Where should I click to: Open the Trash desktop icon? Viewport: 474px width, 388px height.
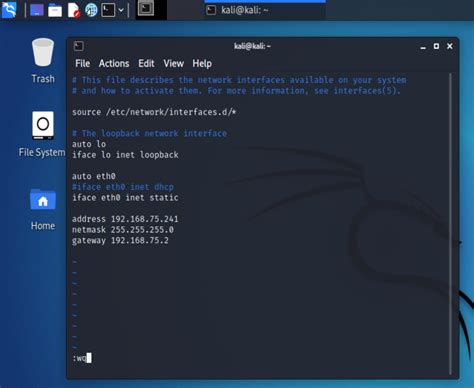43,61
